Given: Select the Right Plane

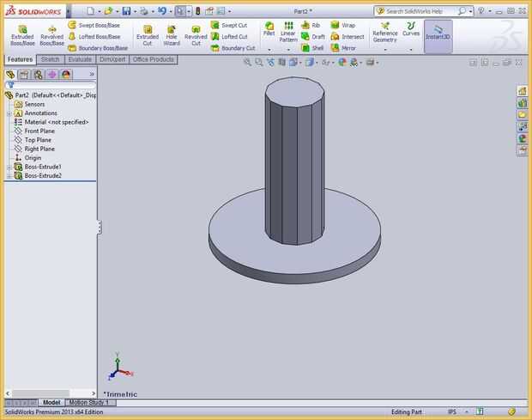Looking at the screenshot, I should coord(34,149).
